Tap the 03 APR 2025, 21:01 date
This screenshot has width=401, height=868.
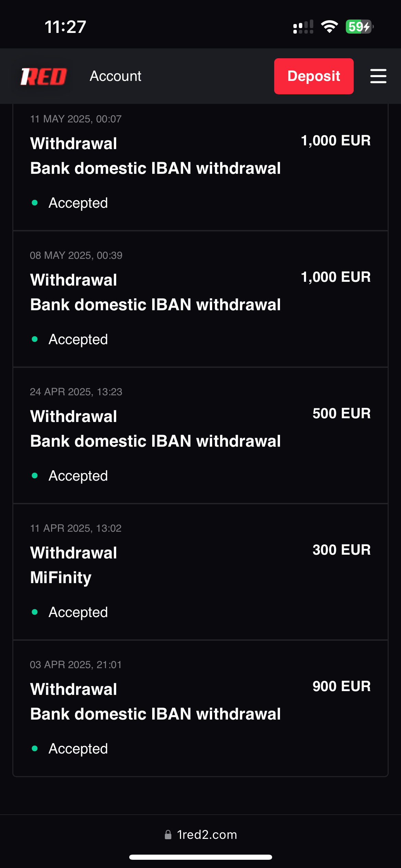point(76,665)
